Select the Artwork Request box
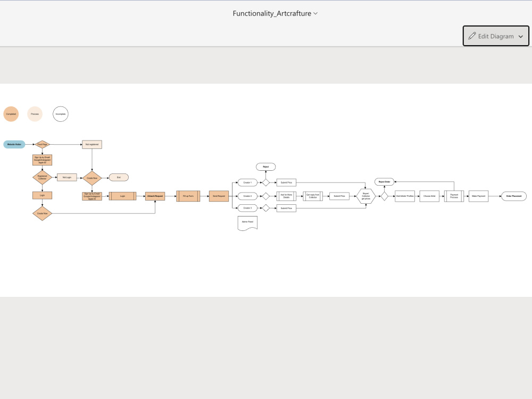Image resolution: width=532 pixels, height=399 pixels. pyautogui.click(x=155, y=196)
